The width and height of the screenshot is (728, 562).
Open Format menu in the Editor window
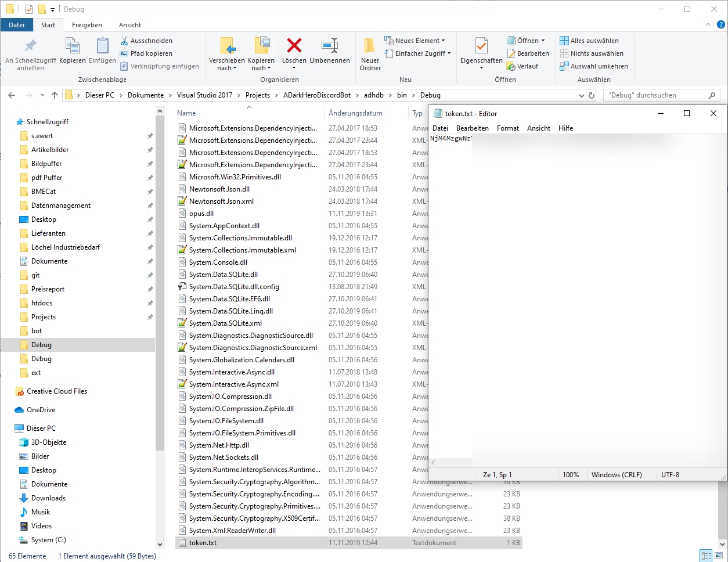[508, 128]
